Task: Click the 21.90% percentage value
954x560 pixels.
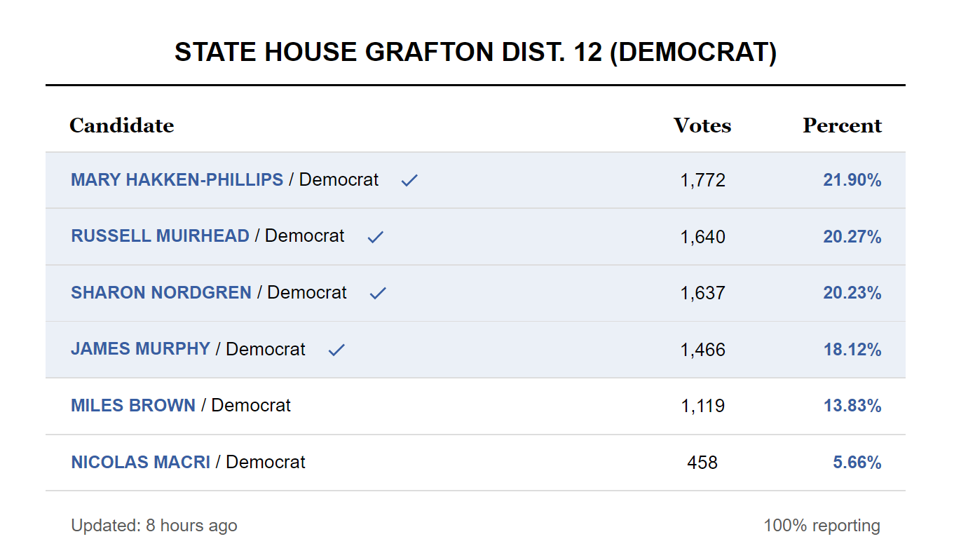Action: coord(852,180)
